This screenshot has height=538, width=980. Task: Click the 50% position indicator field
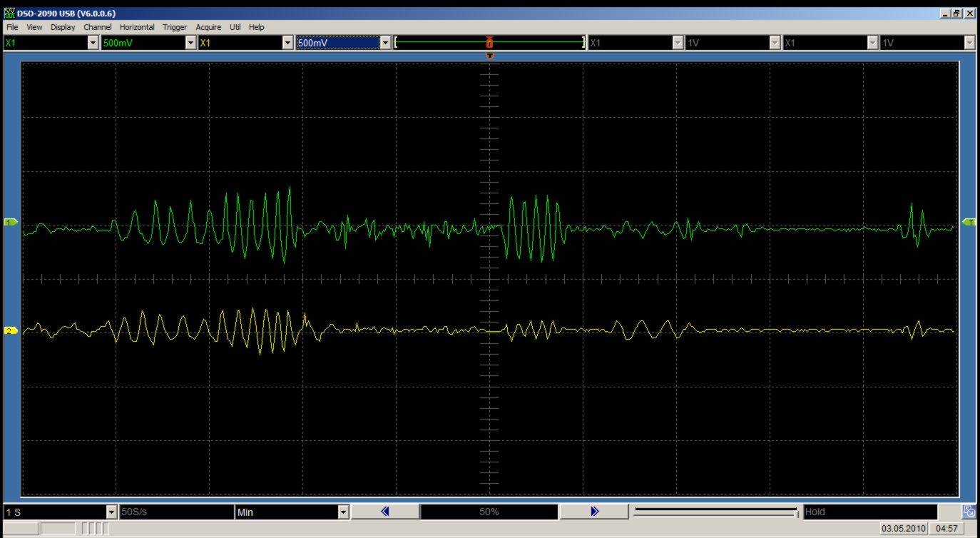pyautogui.click(x=489, y=512)
